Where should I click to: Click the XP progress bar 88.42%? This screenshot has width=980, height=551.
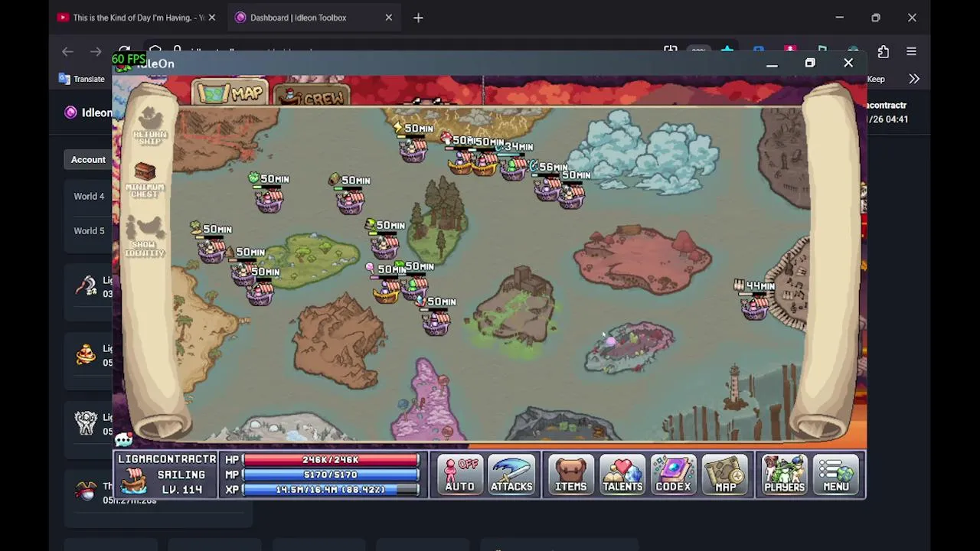pyautogui.click(x=331, y=489)
